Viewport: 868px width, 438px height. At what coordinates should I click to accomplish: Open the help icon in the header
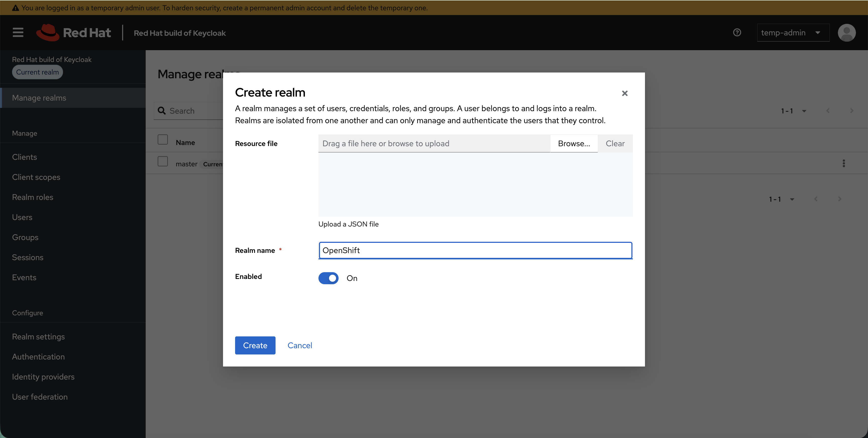pos(737,32)
